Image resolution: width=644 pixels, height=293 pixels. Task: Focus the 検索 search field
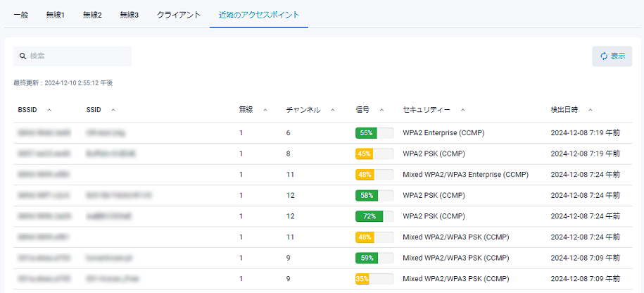(x=77, y=56)
